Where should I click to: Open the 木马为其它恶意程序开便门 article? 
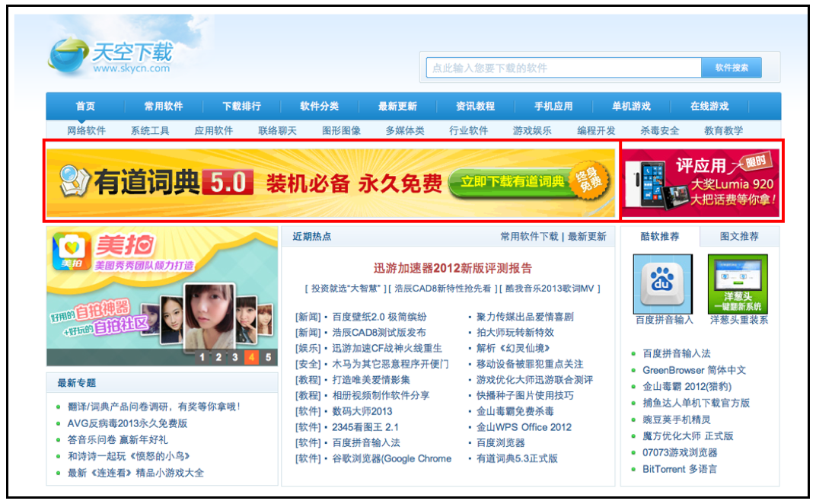tap(390, 364)
